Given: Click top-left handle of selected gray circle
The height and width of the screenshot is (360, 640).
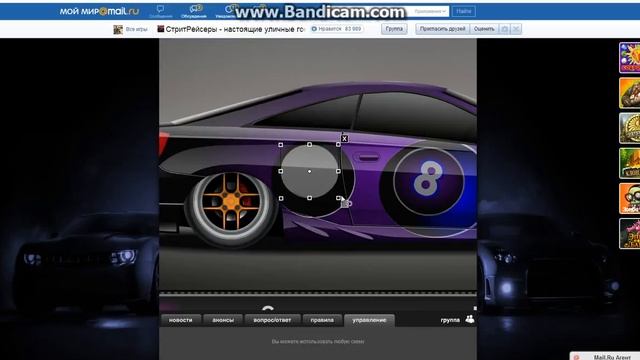Looking at the screenshot, I should coord(280,145).
